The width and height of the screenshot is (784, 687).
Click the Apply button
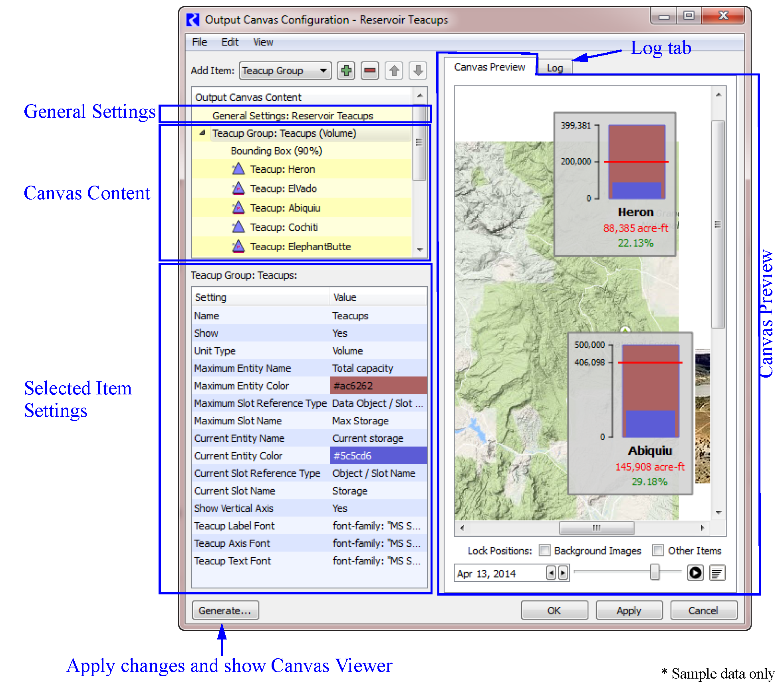629,610
